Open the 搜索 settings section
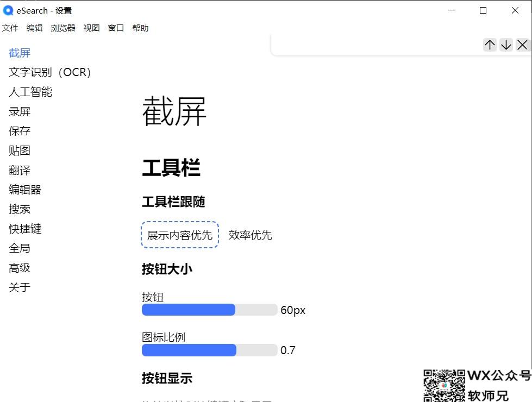532x402 pixels. pos(20,209)
